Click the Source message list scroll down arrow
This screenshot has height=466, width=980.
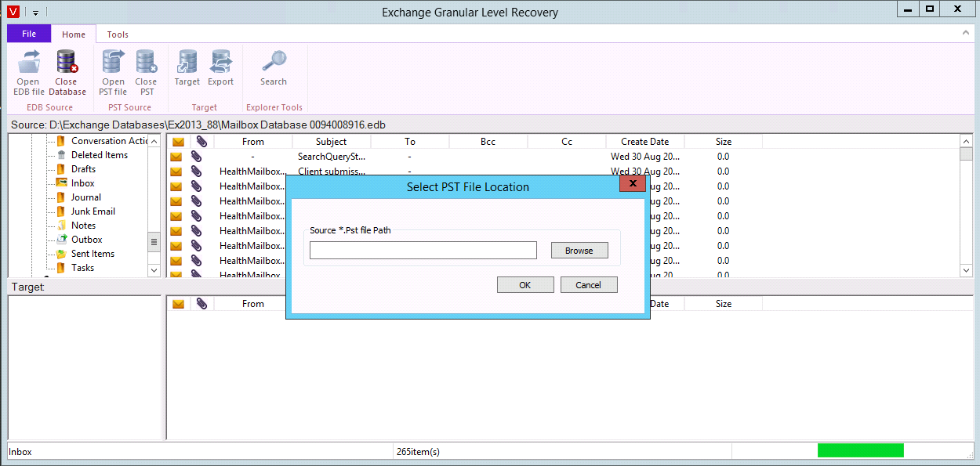click(967, 270)
